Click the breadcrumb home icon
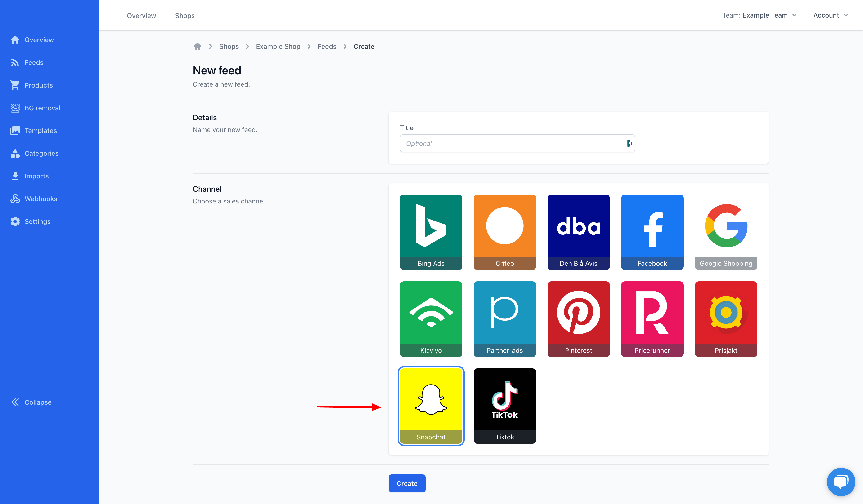Screen dimensions: 863x504 (198, 47)
